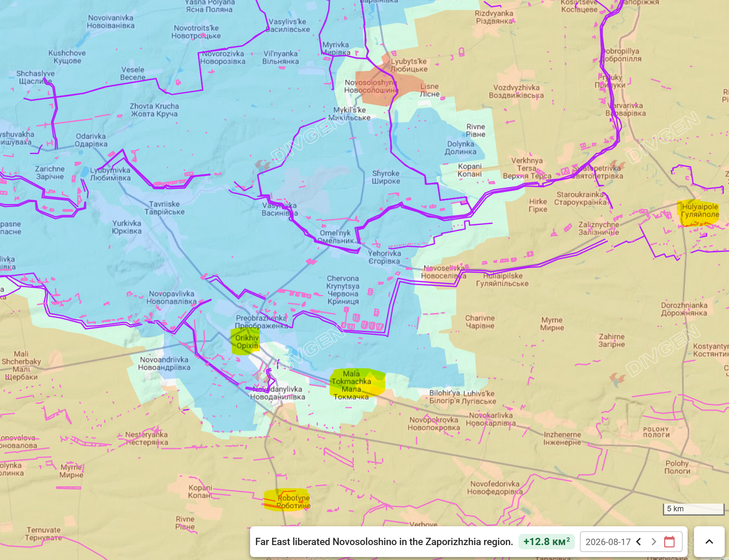Image resolution: width=729 pixels, height=560 pixels.
Task: Click the Zaliznychne village label
Action: click(x=599, y=228)
